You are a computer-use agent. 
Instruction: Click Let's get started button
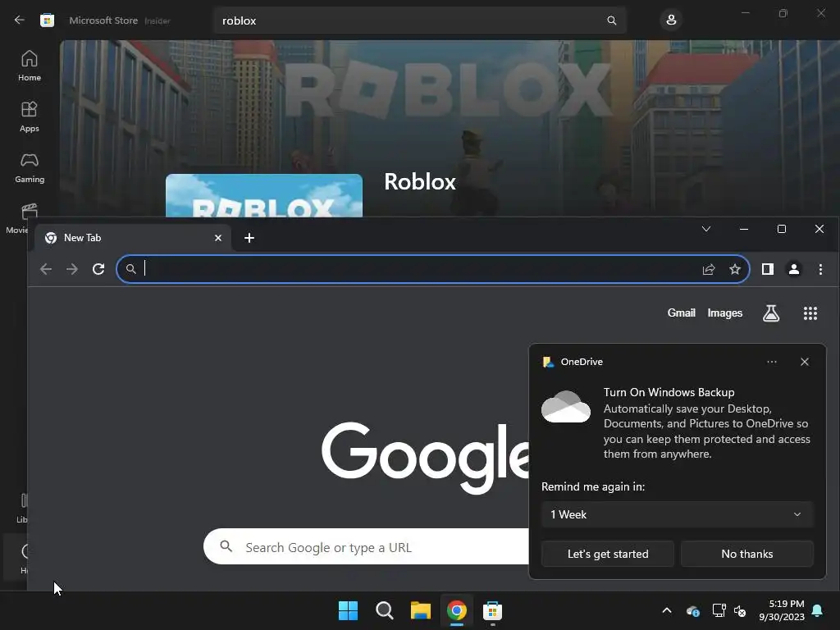608,554
